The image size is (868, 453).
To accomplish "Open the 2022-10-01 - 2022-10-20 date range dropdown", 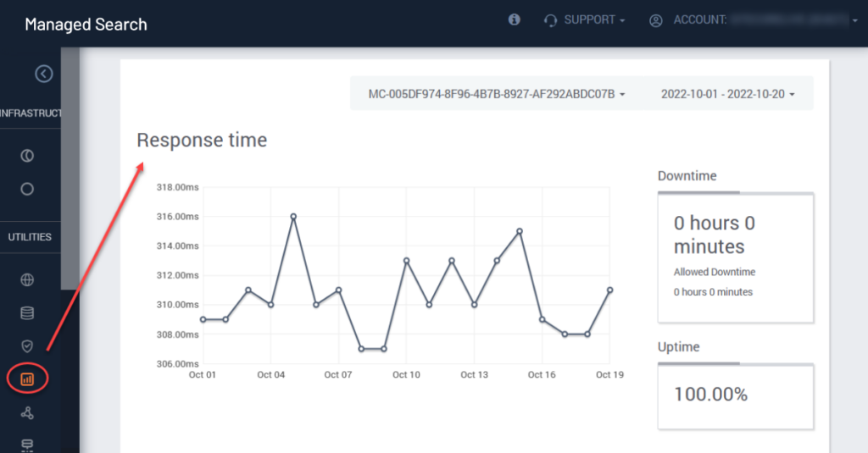I will point(728,94).
